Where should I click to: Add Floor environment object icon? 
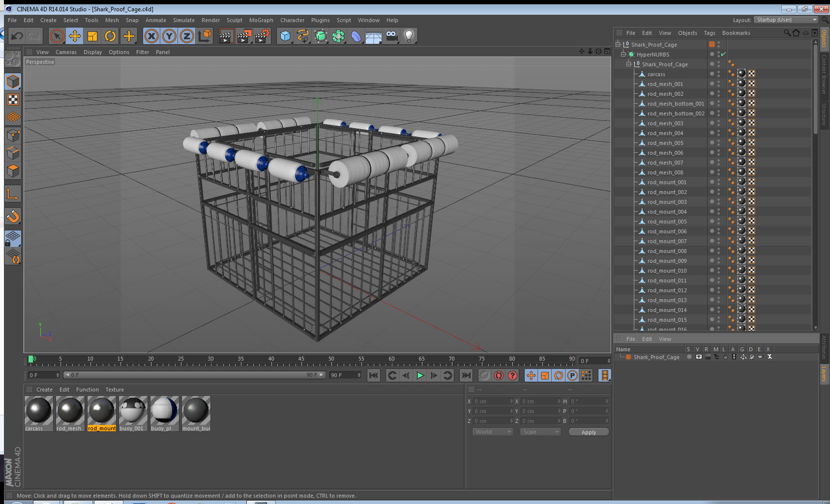(x=374, y=36)
